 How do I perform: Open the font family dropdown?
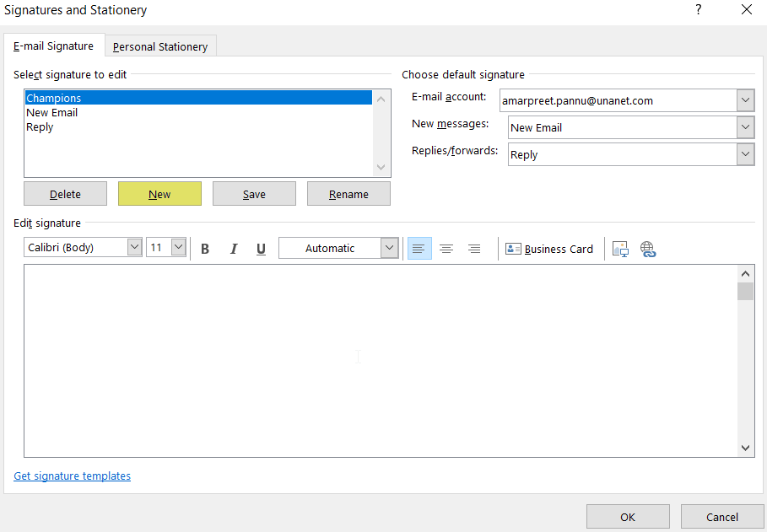coord(132,247)
